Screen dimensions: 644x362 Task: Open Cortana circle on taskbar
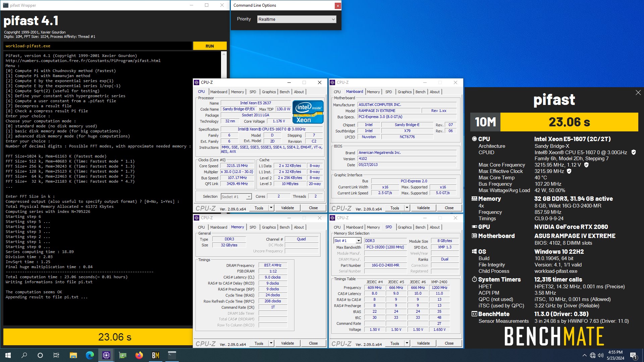[40, 355]
